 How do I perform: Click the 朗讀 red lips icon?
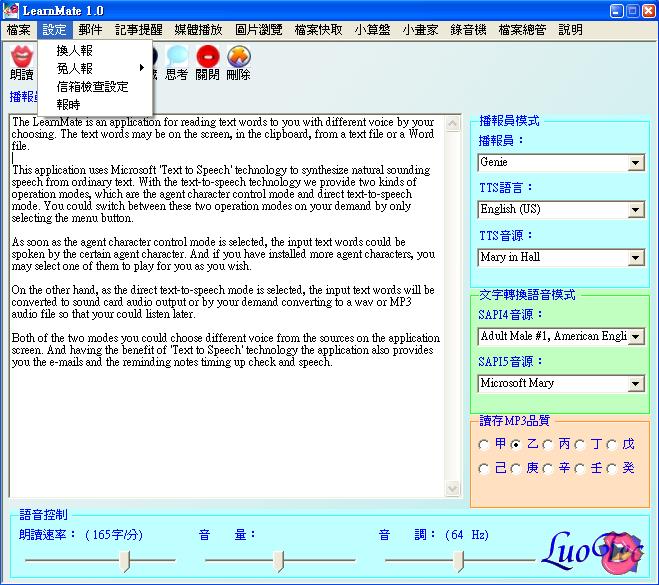[22, 56]
